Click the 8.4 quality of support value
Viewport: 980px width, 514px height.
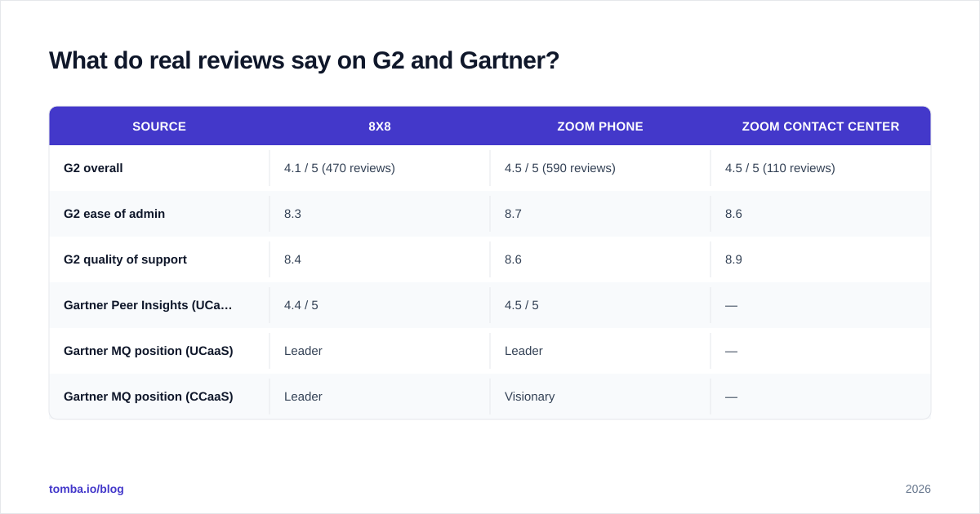[x=292, y=259]
